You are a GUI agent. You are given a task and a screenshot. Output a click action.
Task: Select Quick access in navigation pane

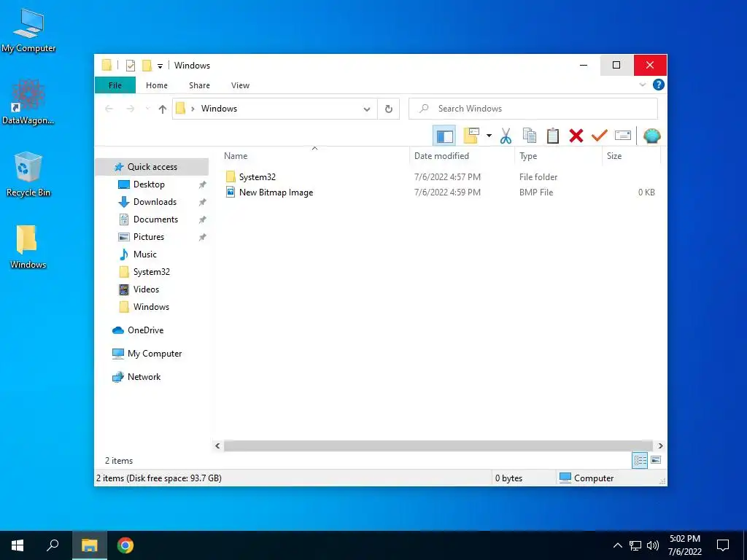[152, 167]
